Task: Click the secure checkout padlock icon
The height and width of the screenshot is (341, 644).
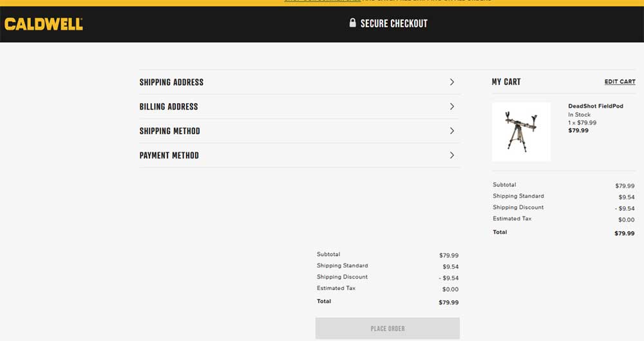Action: 352,23
